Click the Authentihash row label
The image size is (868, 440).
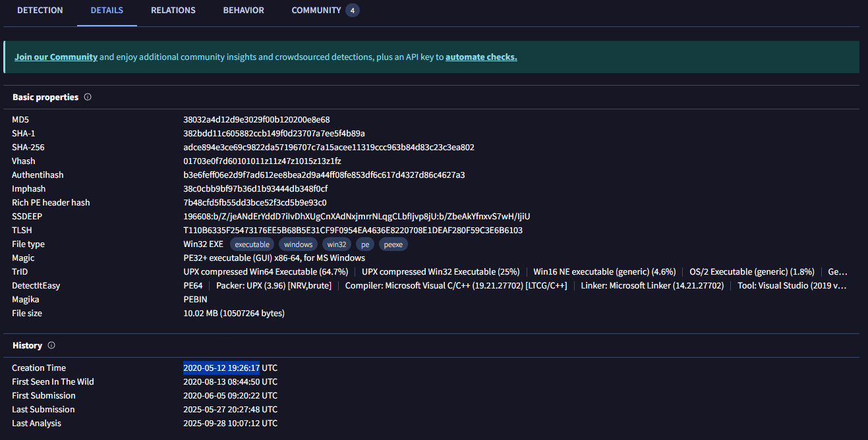point(38,175)
